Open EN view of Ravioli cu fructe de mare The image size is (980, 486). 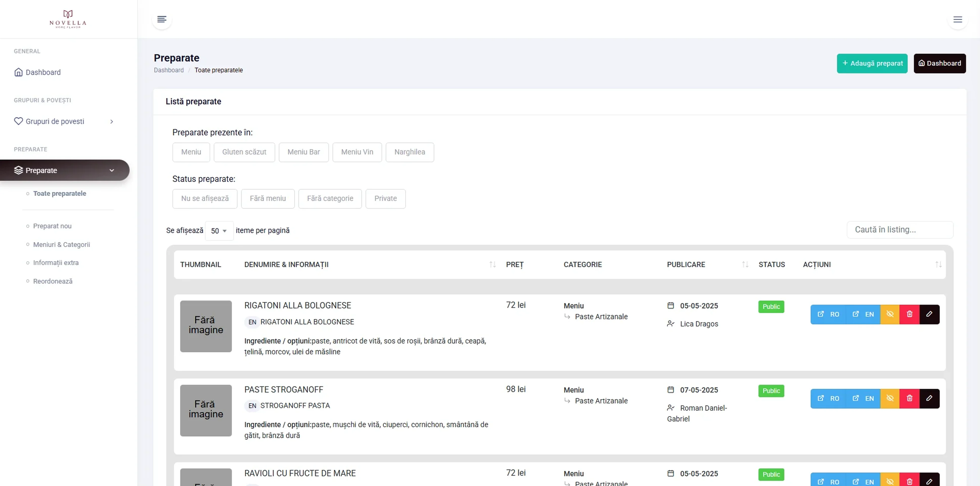(x=863, y=479)
